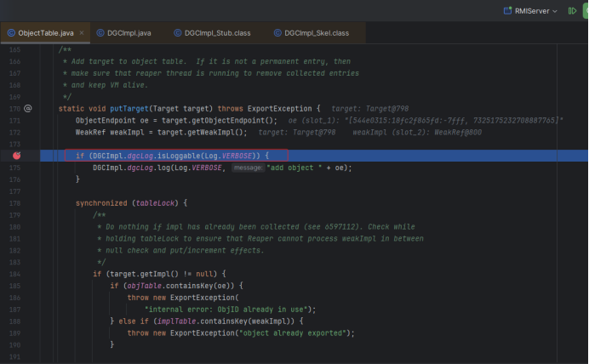
Task: Open the DGCImpl_Skel.class tab
Action: click(317, 33)
